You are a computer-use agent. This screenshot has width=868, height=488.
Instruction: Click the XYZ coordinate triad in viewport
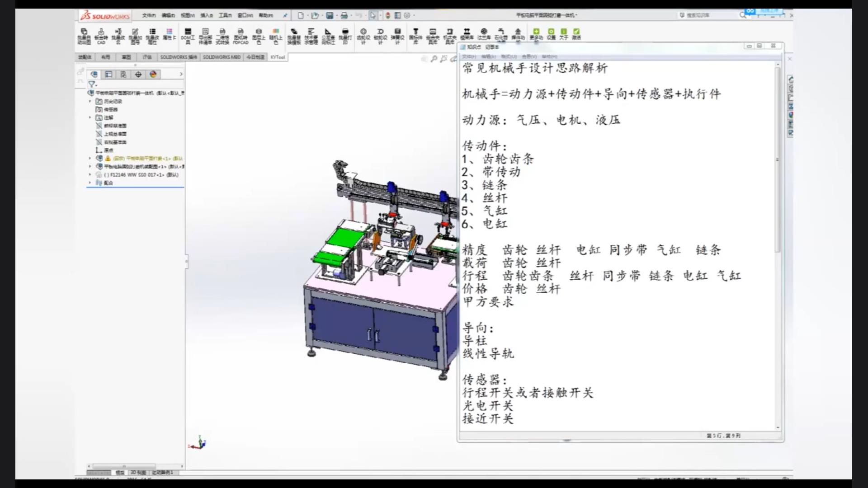[x=198, y=443]
